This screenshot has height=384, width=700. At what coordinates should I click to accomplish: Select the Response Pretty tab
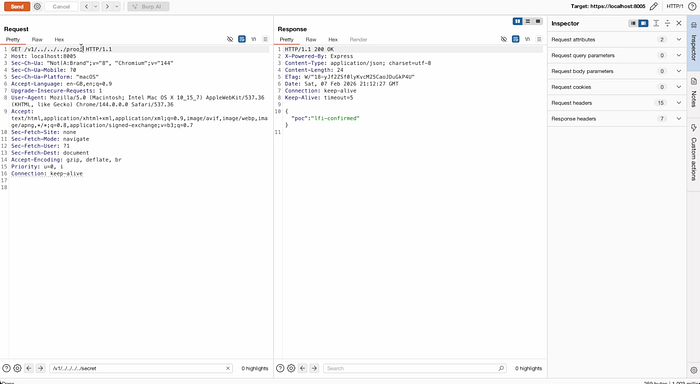(x=286, y=39)
